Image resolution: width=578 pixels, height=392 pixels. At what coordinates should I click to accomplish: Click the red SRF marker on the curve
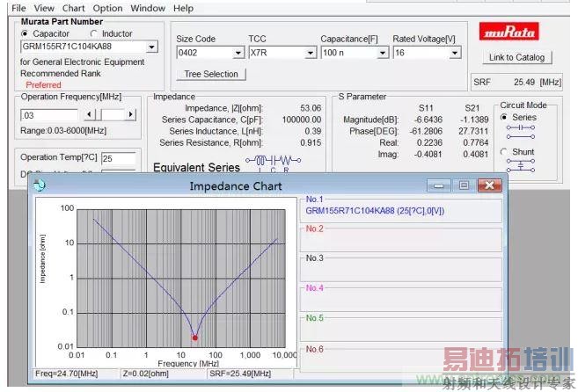(195, 338)
